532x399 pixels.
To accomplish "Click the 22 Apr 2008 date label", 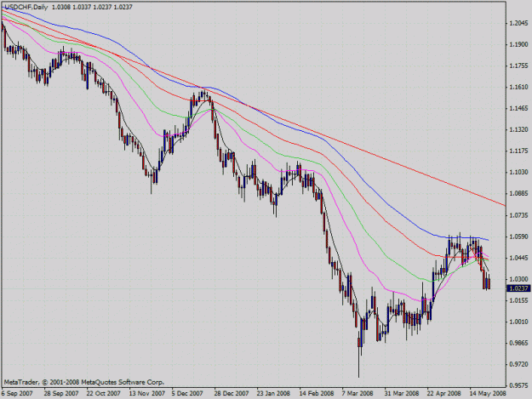I will [x=443, y=394].
